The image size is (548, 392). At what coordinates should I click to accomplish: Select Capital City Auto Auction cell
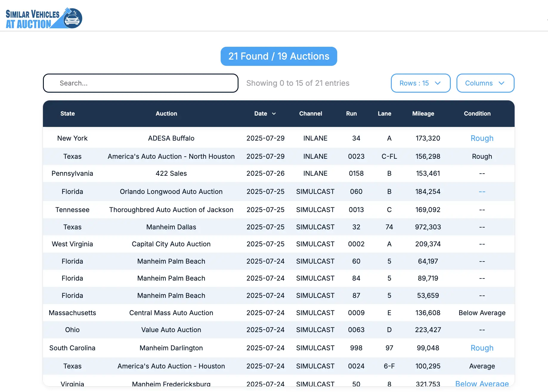click(x=171, y=244)
